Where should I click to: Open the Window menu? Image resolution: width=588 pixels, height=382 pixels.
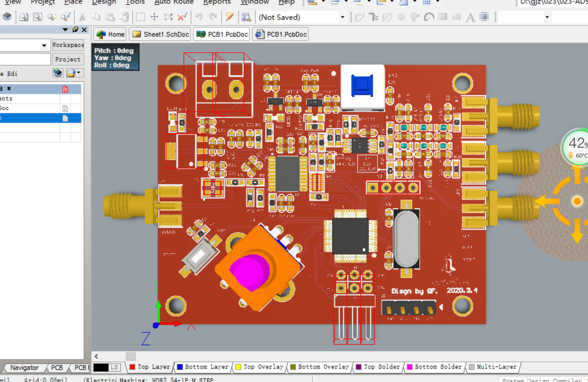tap(255, 2)
